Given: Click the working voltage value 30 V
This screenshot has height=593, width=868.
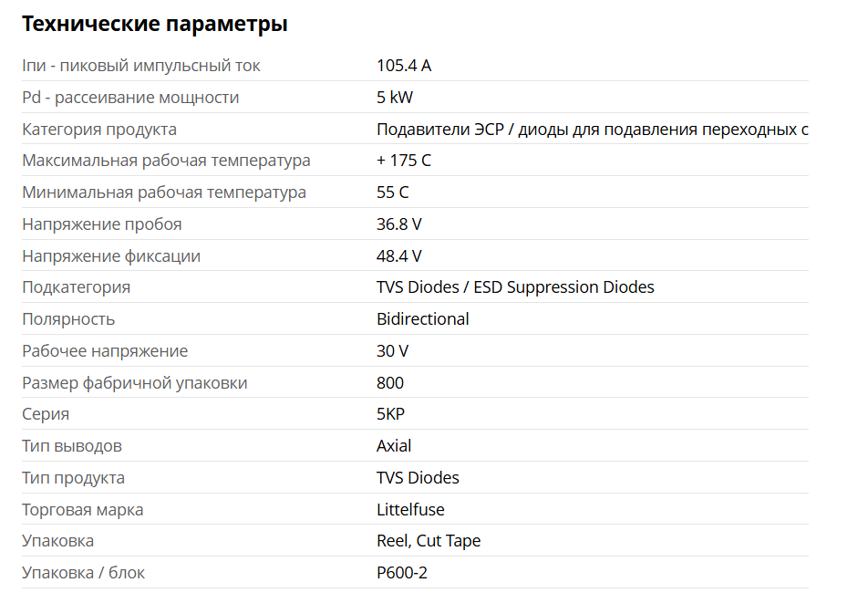Looking at the screenshot, I should point(392,351).
